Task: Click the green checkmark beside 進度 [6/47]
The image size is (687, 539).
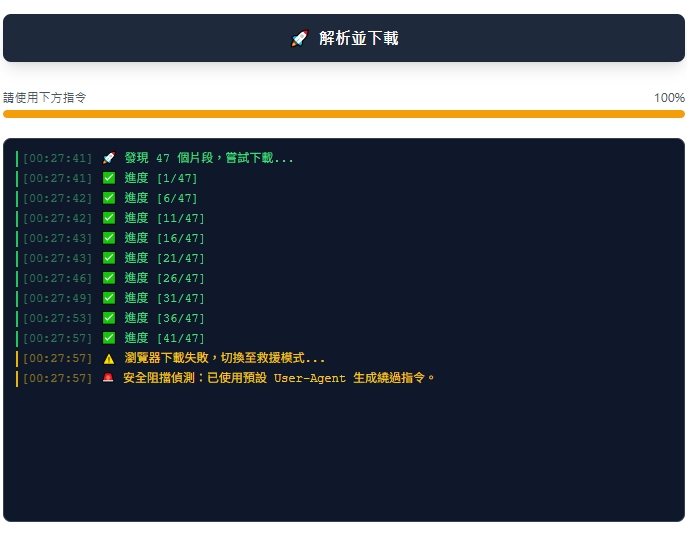Action: pos(109,198)
